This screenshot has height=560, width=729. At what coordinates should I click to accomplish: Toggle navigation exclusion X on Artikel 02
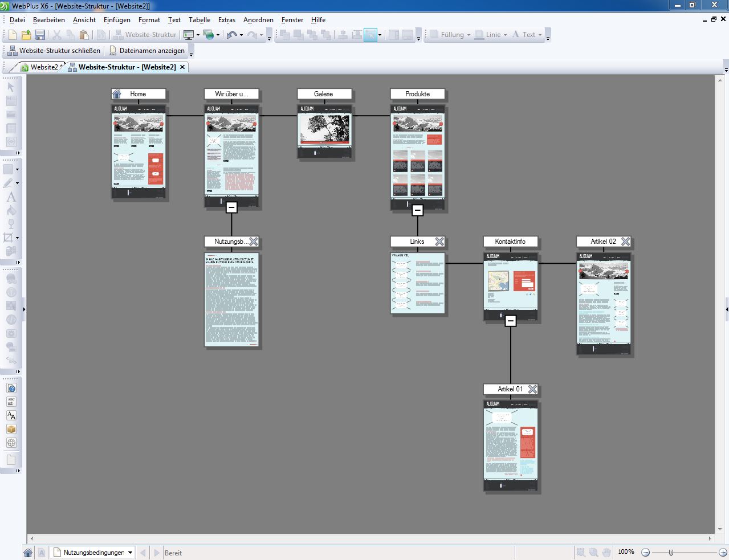click(x=626, y=241)
